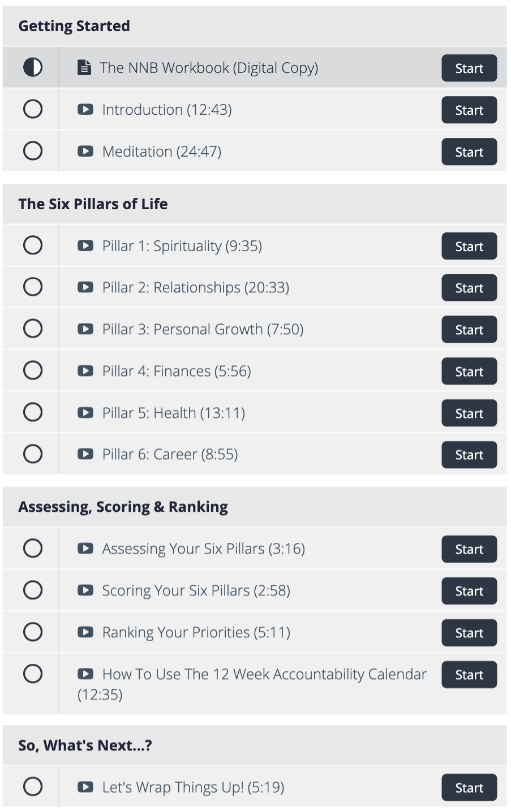The width and height of the screenshot is (511, 812).
Task: Toggle completion circle for Ranking Your Priorities
Action: click(33, 632)
